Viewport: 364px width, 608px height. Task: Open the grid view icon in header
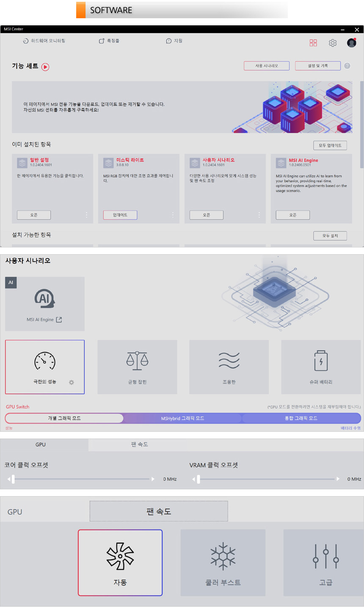point(313,43)
